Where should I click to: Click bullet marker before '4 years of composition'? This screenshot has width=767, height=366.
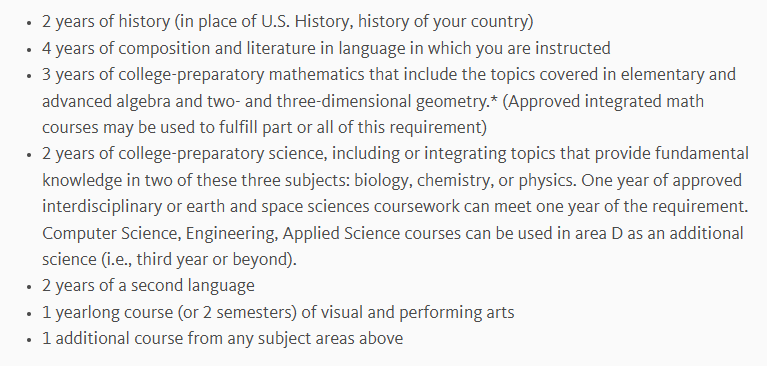29,49
